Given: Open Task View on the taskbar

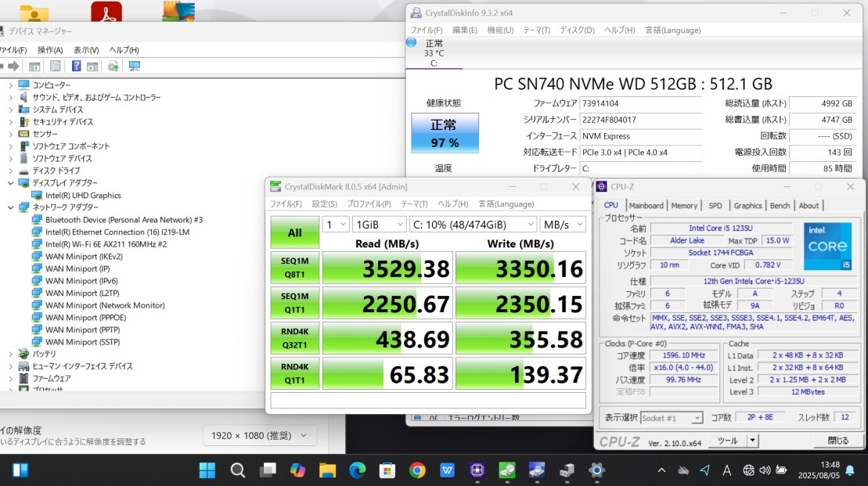Looking at the screenshot, I should tap(268, 470).
